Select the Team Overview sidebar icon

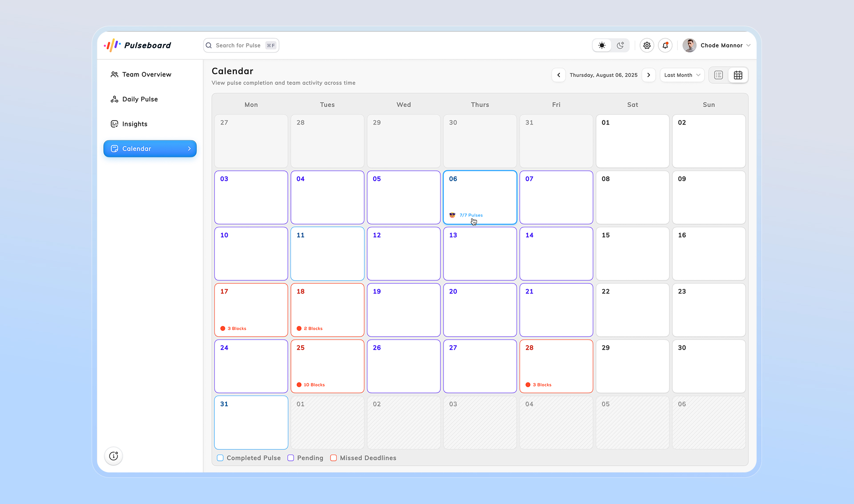click(114, 74)
